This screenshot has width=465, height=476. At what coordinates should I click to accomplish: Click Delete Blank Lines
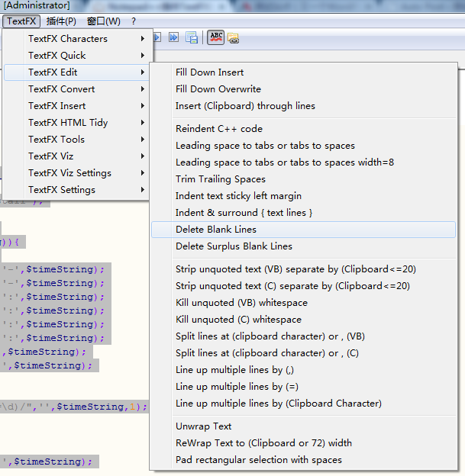click(303, 230)
